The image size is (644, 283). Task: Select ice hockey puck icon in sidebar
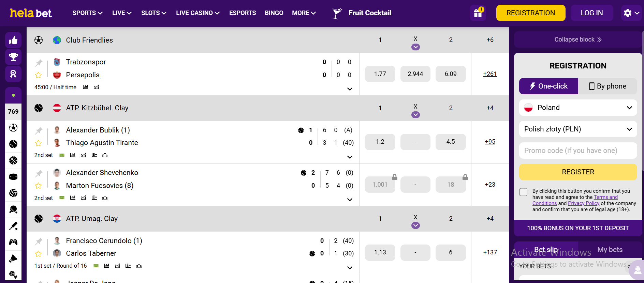[13, 177]
